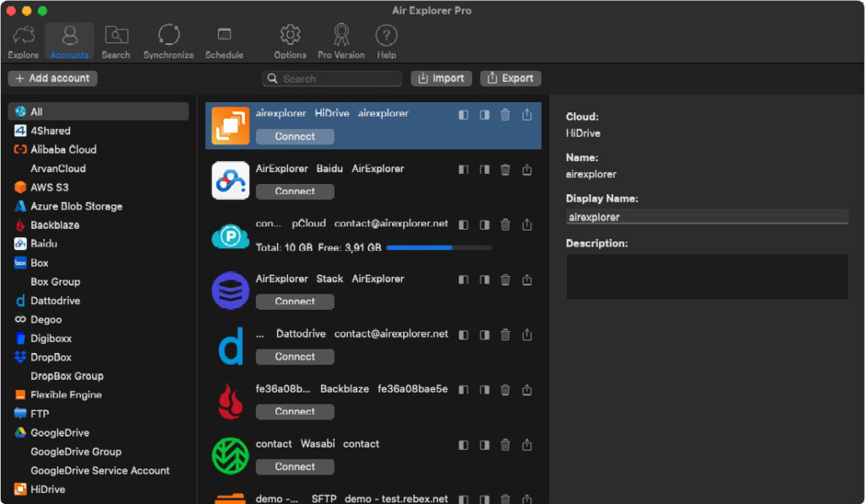Select the Search tool in the toolbar

pyautogui.click(x=116, y=40)
